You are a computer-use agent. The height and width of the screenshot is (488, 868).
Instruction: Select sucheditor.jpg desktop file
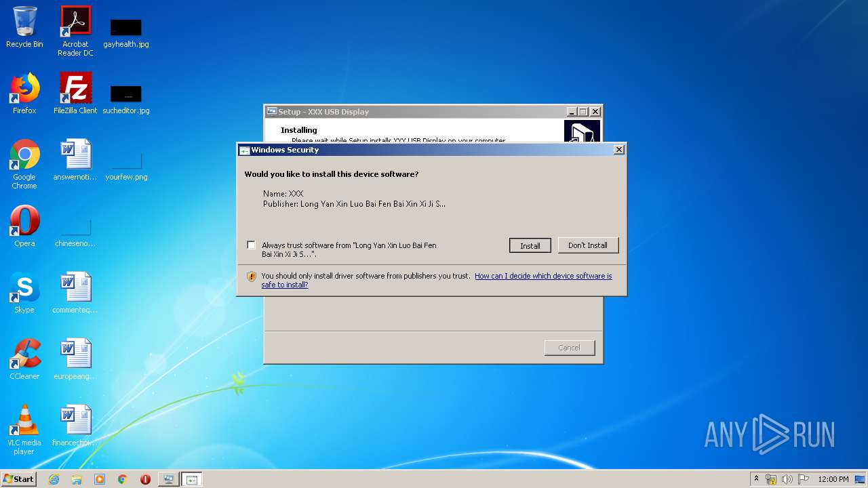click(x=126, y=99)
